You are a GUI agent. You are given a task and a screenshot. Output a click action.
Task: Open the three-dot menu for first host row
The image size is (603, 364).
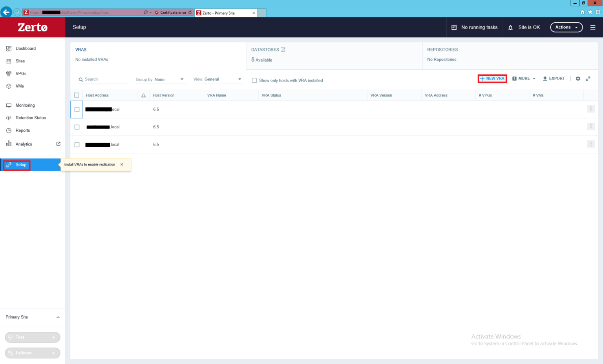591,109
